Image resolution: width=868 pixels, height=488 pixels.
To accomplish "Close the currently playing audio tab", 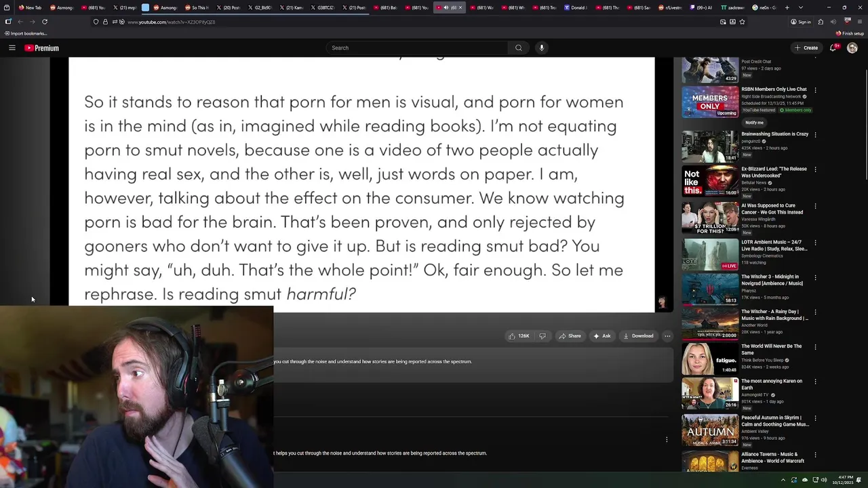I will pyautogui.click(x=460, y=7).
